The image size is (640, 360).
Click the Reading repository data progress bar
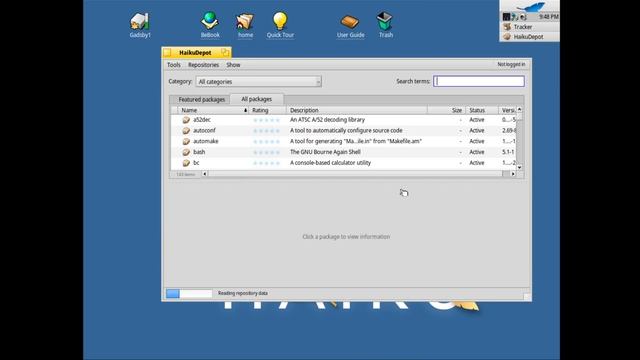[189, 293]
